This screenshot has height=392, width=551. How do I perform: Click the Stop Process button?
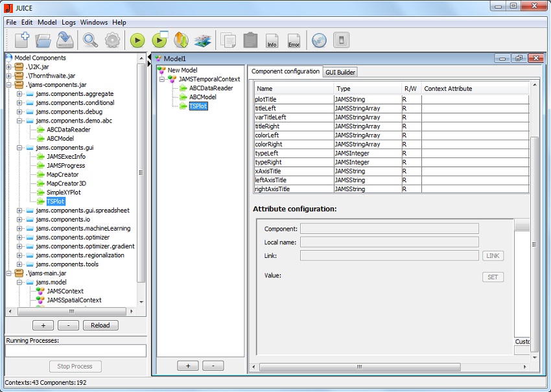tap(76, 366)
